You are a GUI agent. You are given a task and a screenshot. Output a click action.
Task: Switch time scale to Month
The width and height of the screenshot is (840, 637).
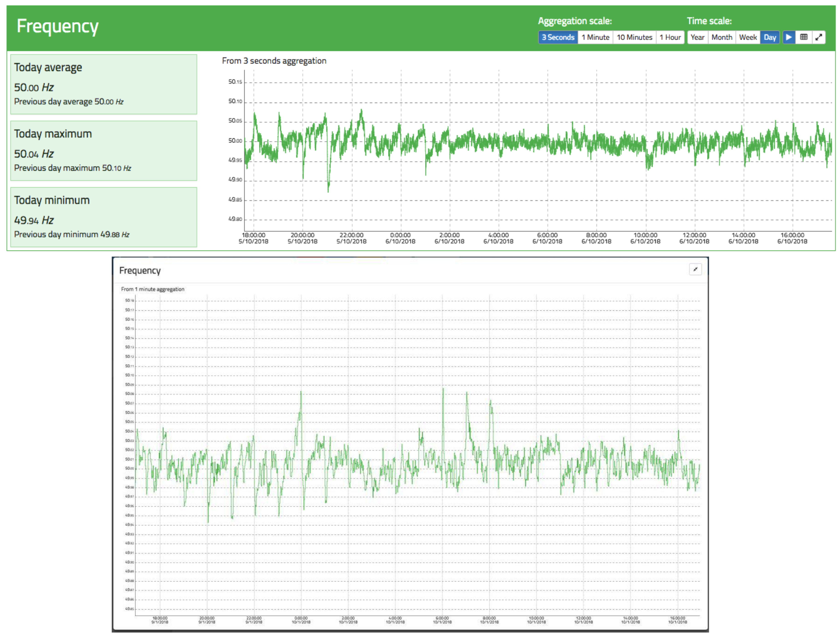point(721,37)
